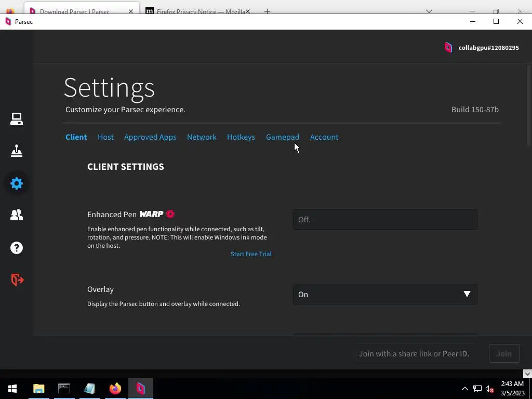Expand the Overlay On dropdown
The height and width of the screenshot is (399, 532).
coord(385,294)
